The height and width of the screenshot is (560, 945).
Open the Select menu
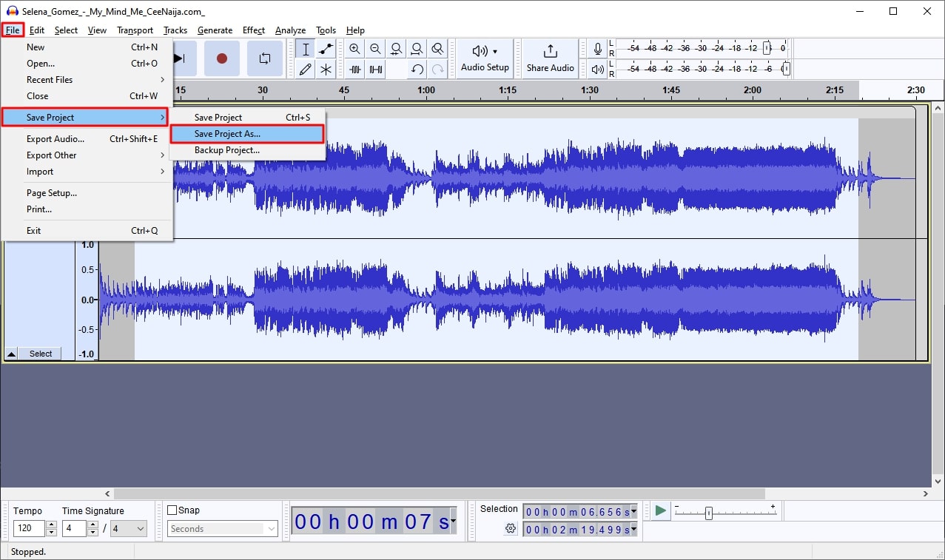[x=66, y=30]
